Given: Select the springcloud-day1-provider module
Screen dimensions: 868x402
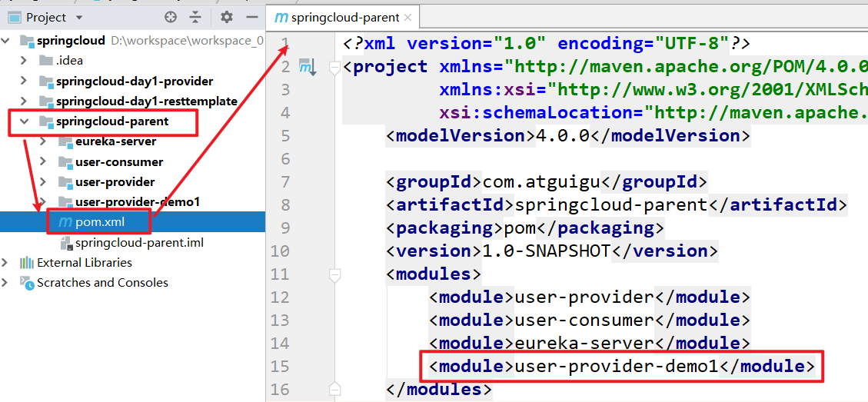Looking at the screenshot, I should click(x=134, y=81).
